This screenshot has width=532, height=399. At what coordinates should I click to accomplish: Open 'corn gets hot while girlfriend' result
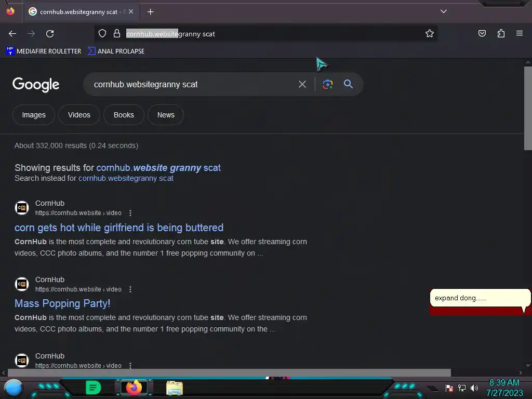(x=119, y=228)
